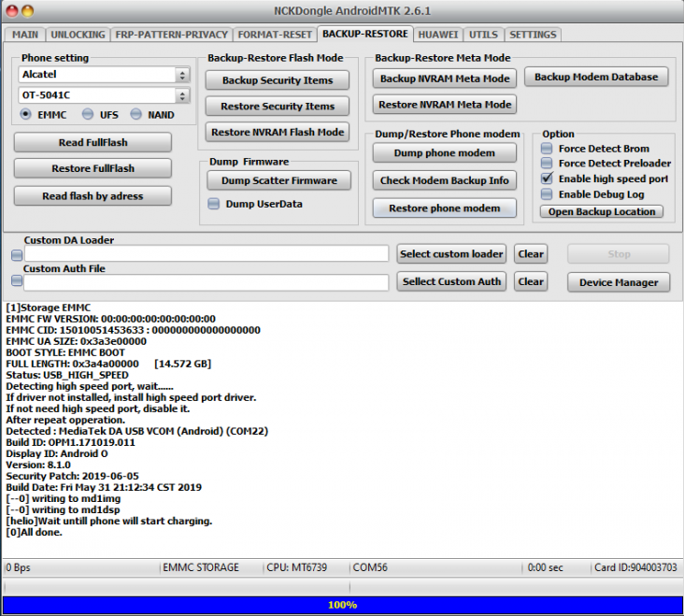Viewport: 684px width, 616px height.
Task: Click '0:00 sec' elapsed time entry
Action: [546, 567]
